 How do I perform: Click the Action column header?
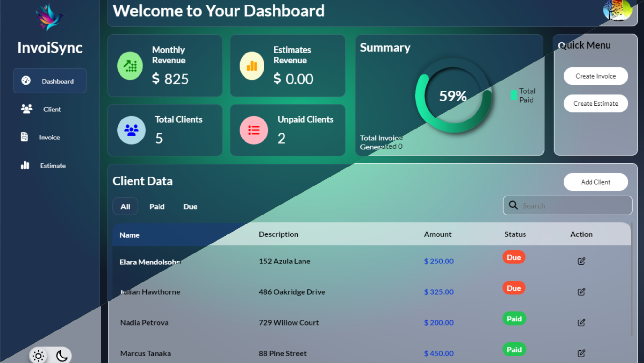pos(582,234)
